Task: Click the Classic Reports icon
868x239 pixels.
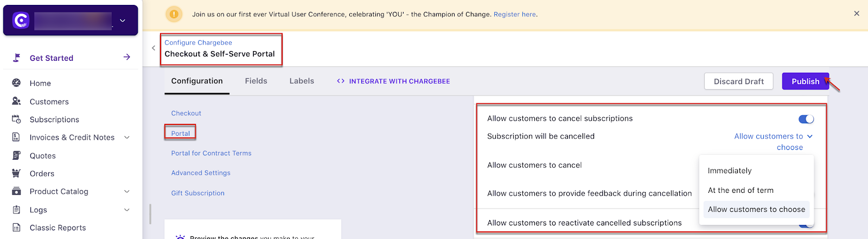Action: click(16, 228)
